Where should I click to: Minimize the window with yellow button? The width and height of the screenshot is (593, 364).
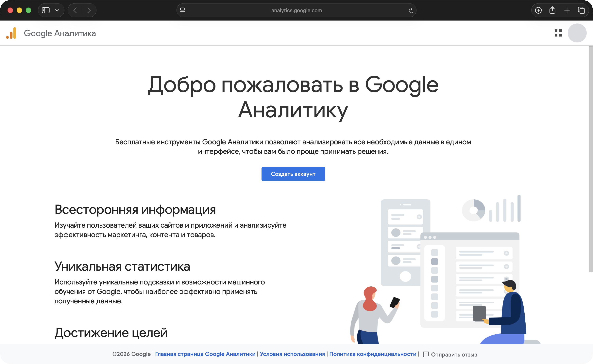coord(19,10)
